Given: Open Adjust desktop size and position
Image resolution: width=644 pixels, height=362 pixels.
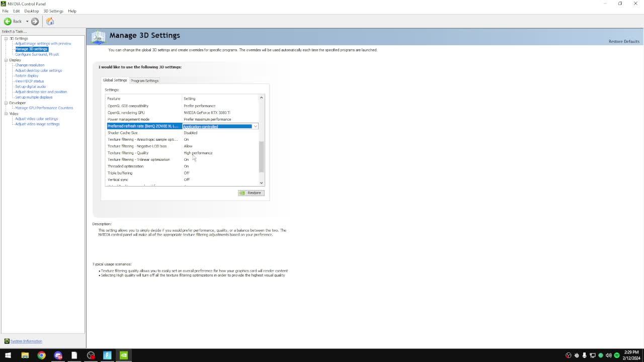Looking at the screenshot, I should tap(41, 92).
